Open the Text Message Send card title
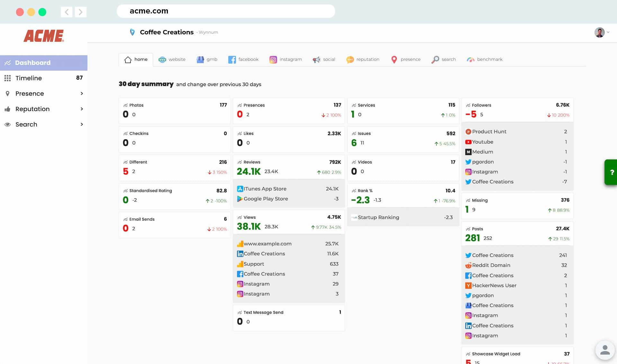Screen dimensions: 617x364 (263, 312)
